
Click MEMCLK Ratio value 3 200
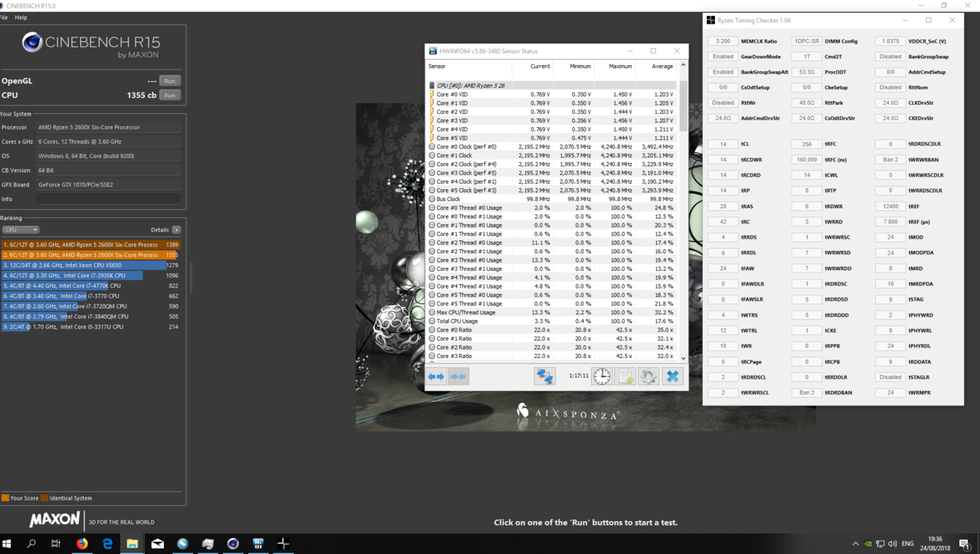[x=724, y=41]
